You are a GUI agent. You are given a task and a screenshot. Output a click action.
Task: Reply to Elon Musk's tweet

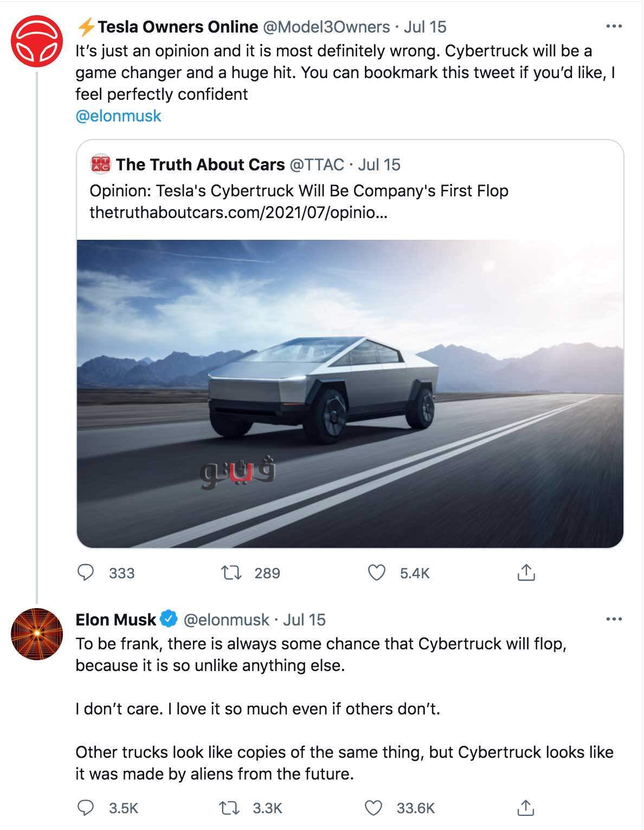click(x=86, y=808)
